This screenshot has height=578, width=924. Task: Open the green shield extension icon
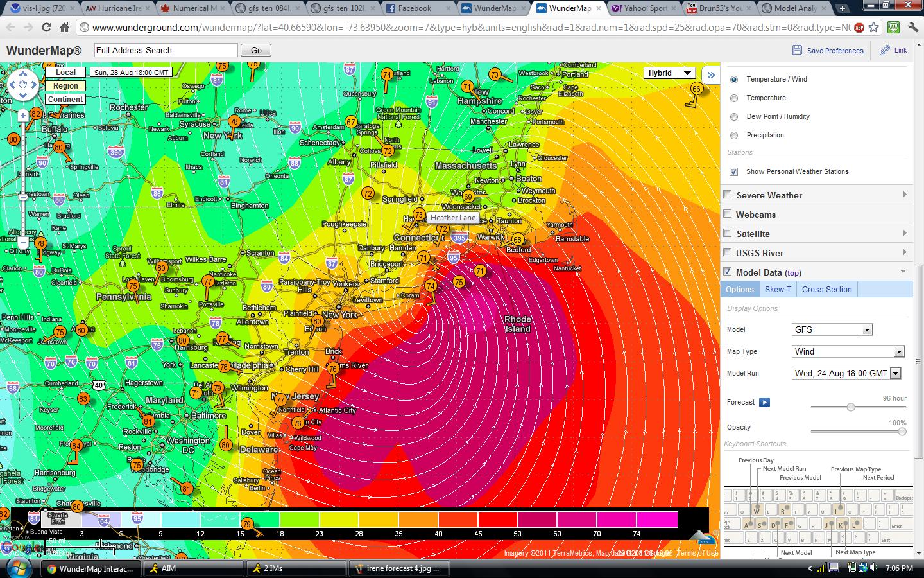tap(893, 28)
